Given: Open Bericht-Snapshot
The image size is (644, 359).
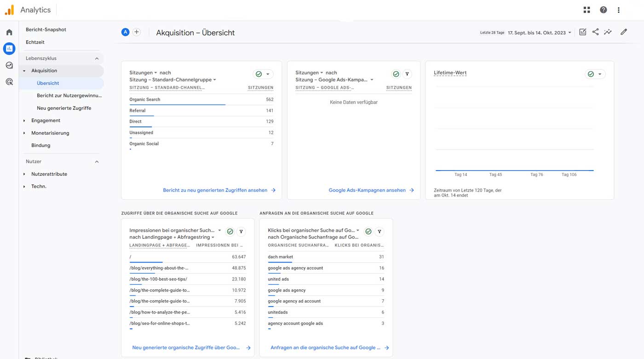Looking at the screenshot, I should tap(46, 29).
